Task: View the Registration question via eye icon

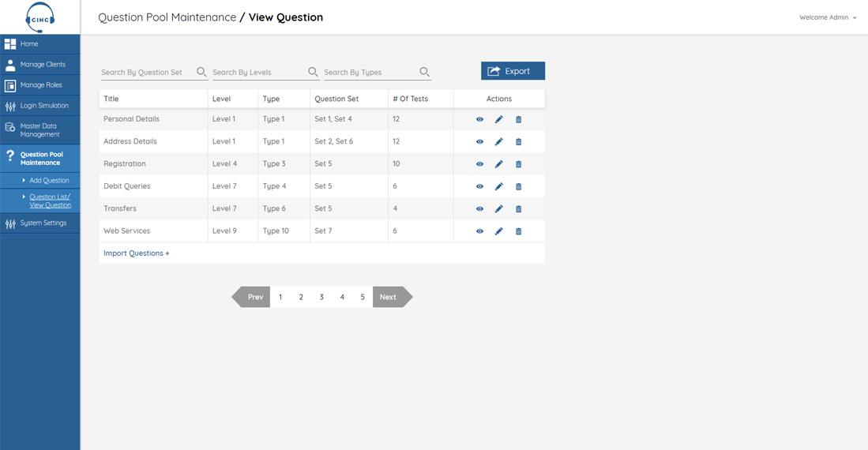Action: click(480, 164)
